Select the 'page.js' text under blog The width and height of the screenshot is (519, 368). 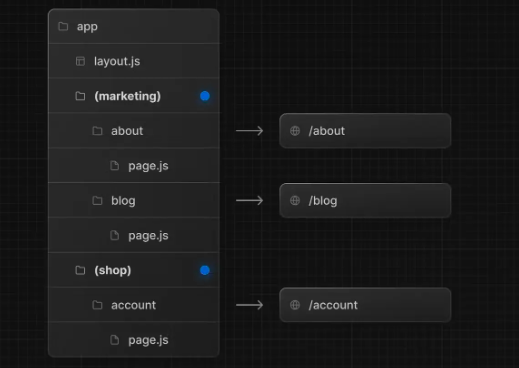click(148, 236)
